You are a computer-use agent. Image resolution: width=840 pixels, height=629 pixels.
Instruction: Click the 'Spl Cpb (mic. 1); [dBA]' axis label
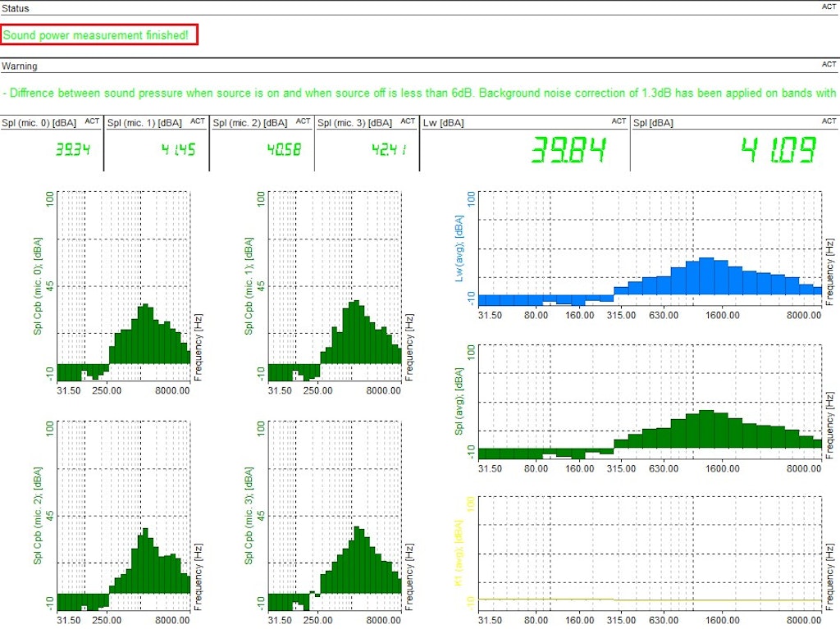249,286
